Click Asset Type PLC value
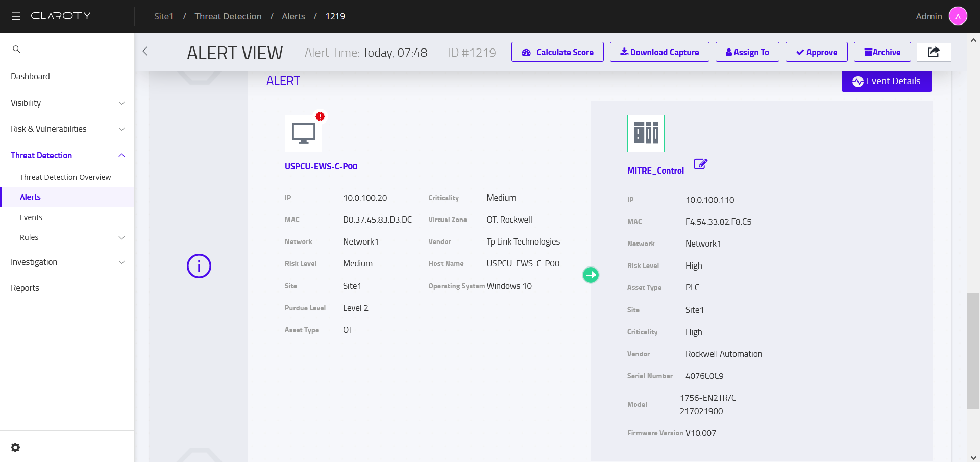 pos(692,287)
